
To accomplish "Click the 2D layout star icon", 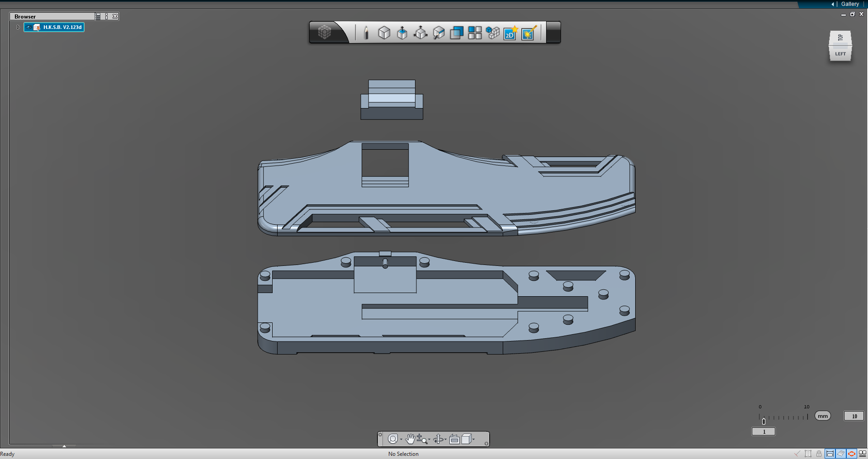I will click(510, 33).
